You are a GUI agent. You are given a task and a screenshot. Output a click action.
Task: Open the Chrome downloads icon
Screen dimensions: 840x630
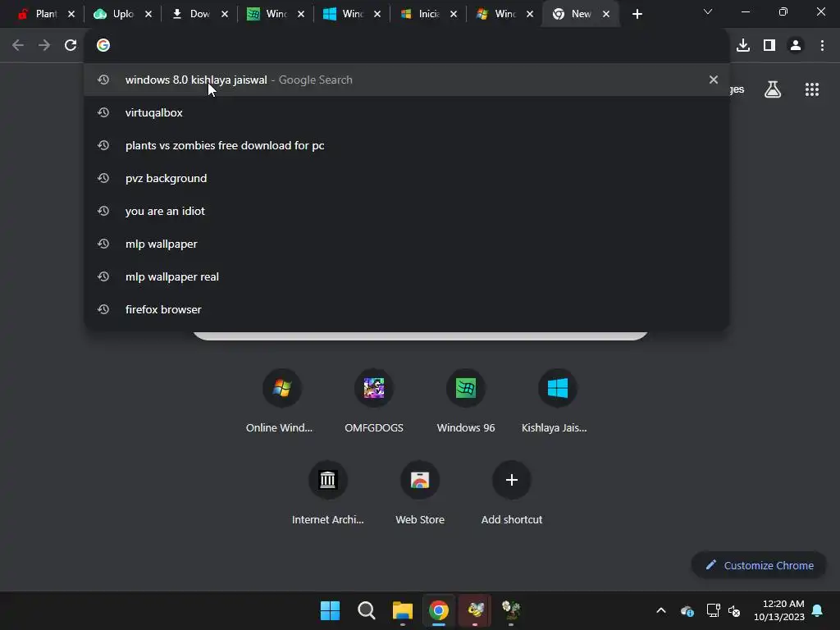(x=743, y=45)
